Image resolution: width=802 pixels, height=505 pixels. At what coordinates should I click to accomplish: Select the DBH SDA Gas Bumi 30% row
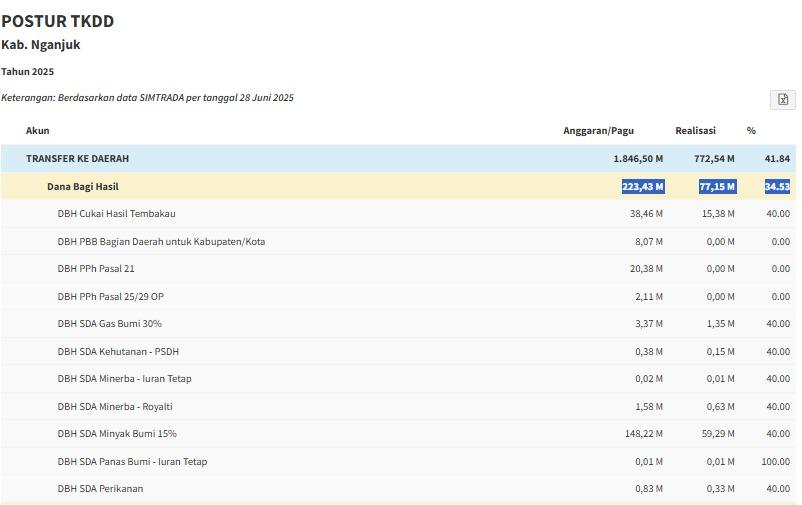coord(109,324)
